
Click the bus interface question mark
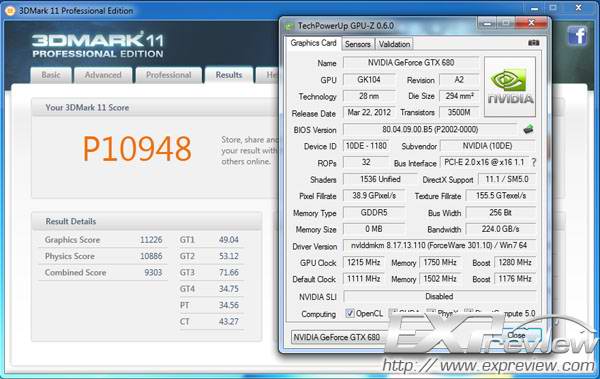534,162
